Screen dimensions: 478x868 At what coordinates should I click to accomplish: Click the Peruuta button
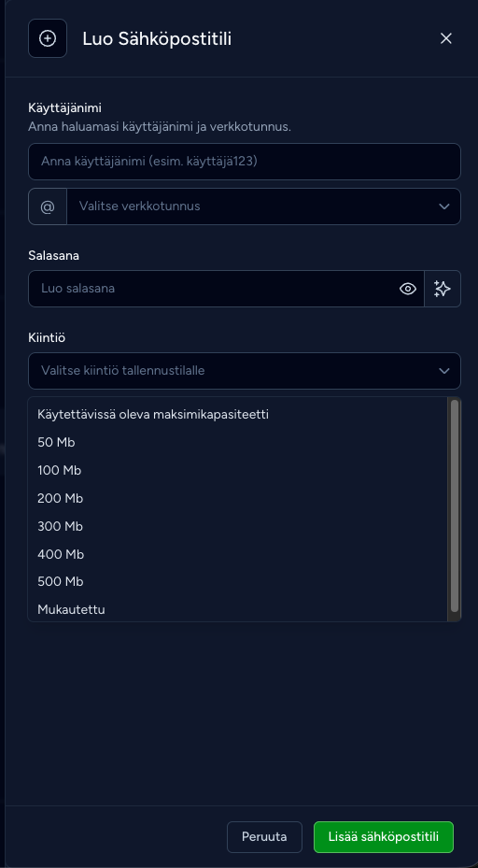pos(264,836)
